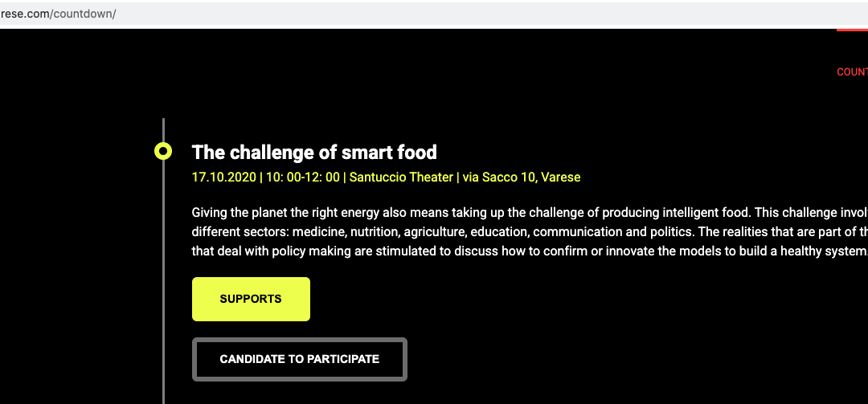Open the red COUNT navigation item

pos(852,72)
